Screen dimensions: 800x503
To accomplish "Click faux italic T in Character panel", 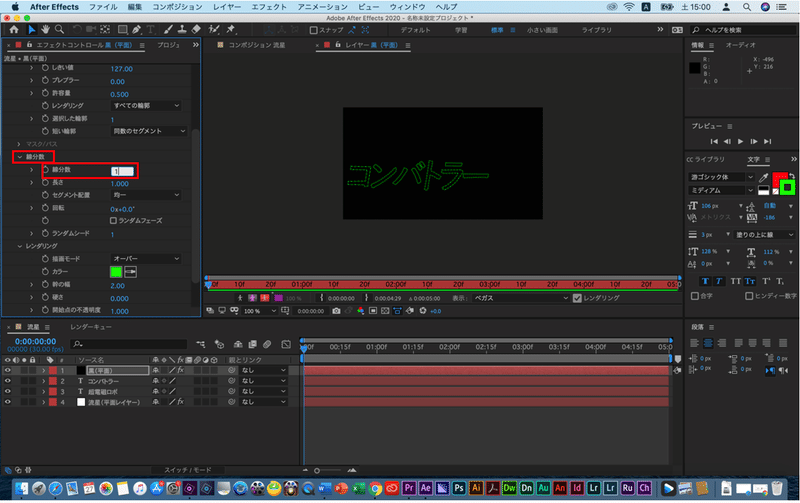I will pos(718,281).
